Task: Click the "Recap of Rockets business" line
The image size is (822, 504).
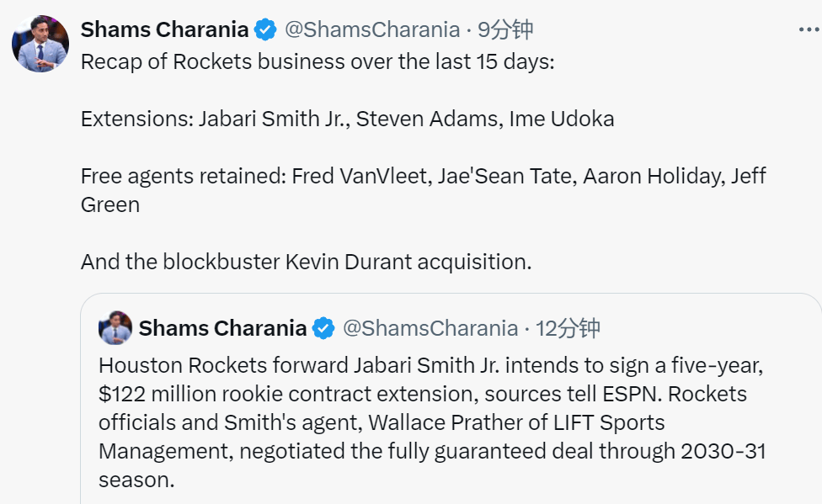Action: 318,61
